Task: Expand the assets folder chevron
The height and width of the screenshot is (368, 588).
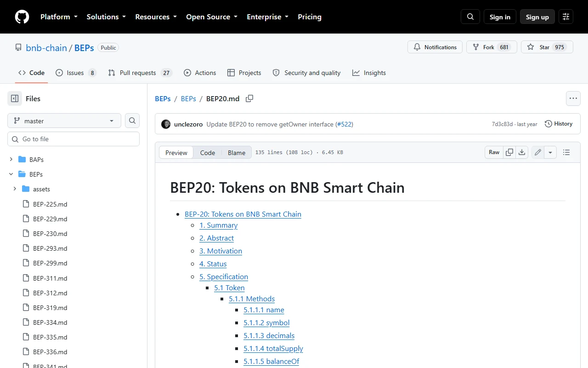Action: pyautogui.click(x=15, y=189)
